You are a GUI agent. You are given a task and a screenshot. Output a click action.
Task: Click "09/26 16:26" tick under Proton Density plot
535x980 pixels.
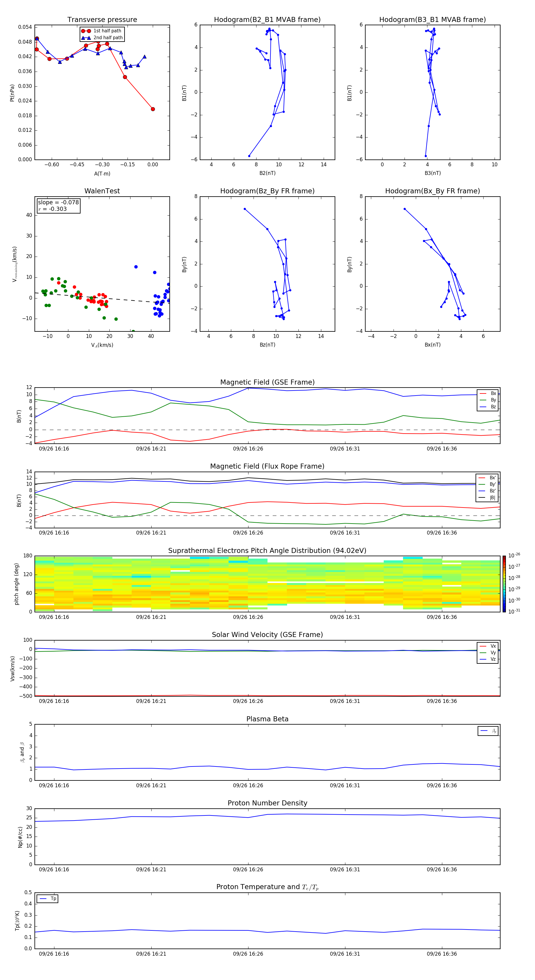point(248,870)
